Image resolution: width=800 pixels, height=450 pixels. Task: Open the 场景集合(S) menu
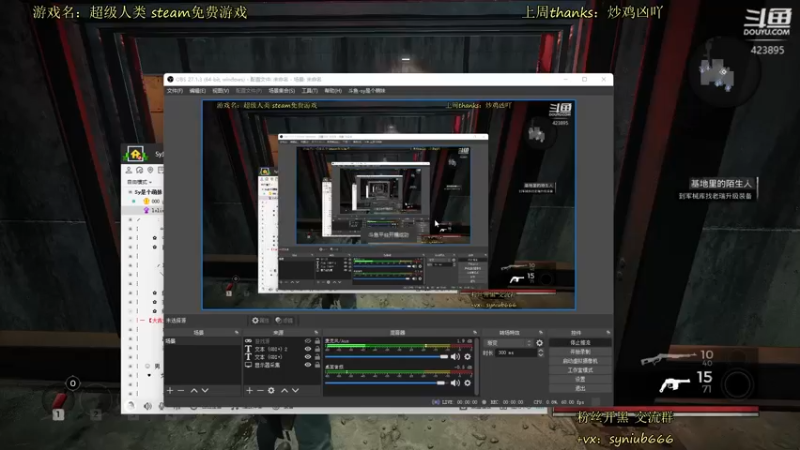[x=282, y=91]
